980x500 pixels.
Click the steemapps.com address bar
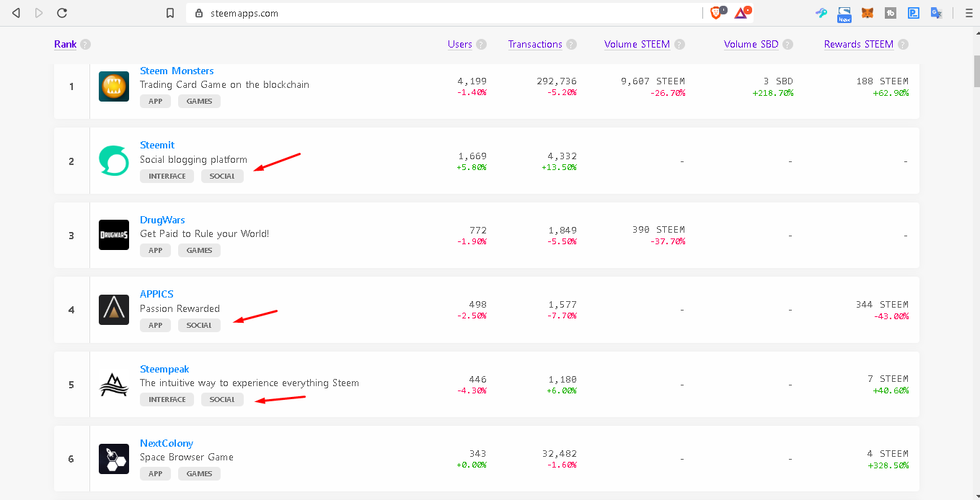[x=443, y=13]
